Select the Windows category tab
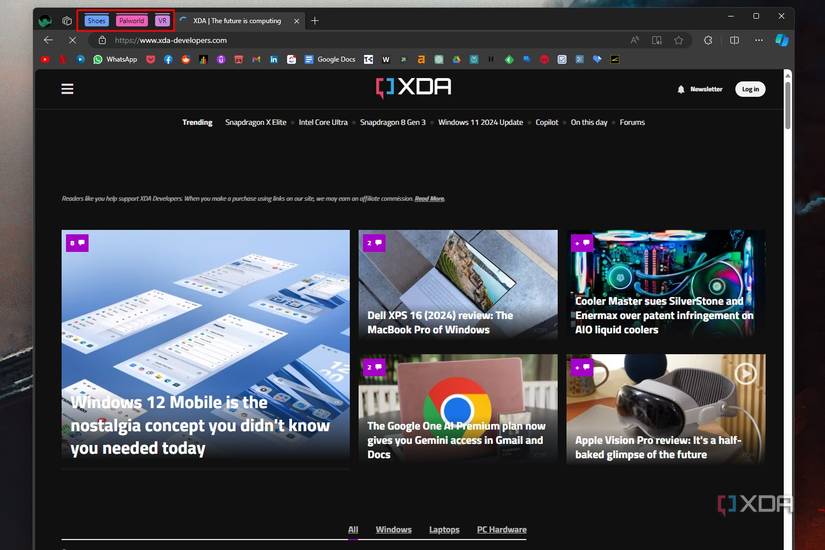 pos(394,529)
